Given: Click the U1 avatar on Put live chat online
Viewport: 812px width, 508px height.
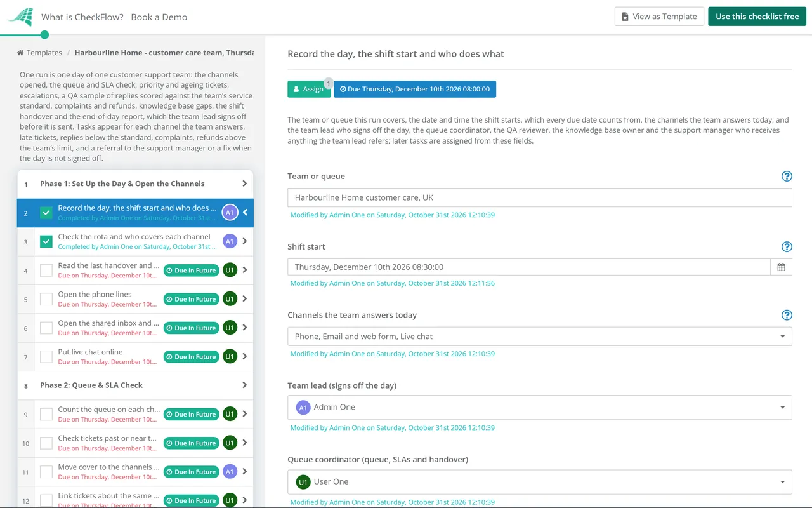Looking at the screenshot, I should 230,357.
